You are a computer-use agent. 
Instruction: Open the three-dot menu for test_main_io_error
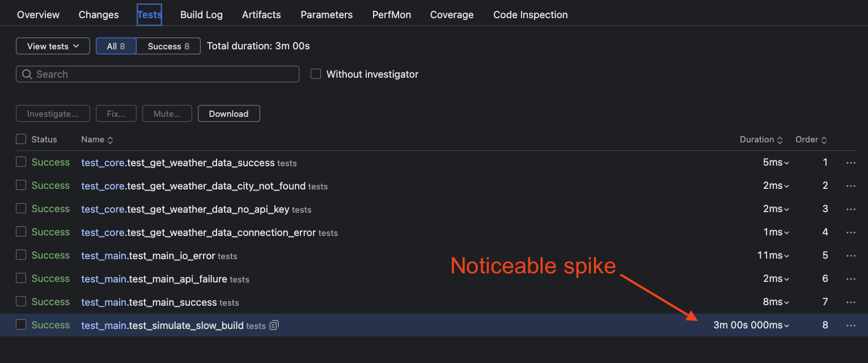click(850, 256)
